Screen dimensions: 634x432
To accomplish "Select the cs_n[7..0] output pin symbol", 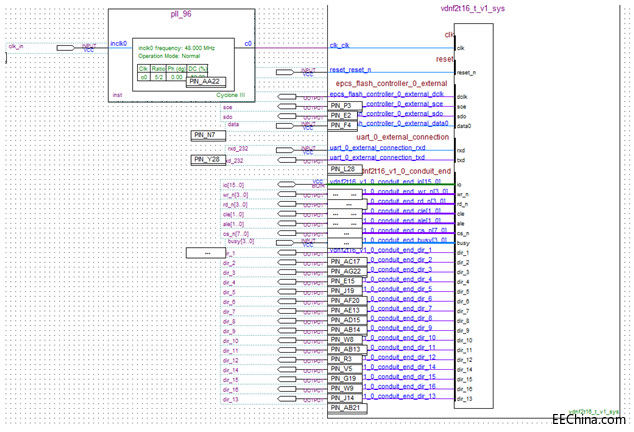I will [287, 233].
